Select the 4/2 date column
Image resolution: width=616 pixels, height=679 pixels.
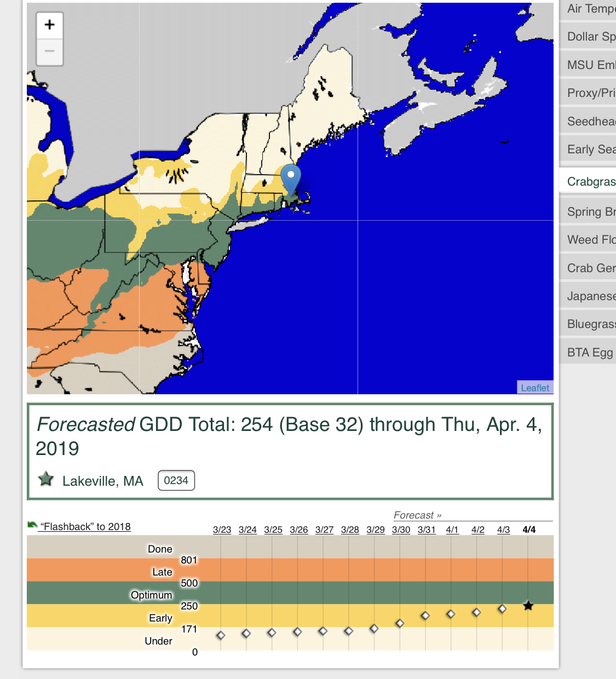(x=478, y=530)
